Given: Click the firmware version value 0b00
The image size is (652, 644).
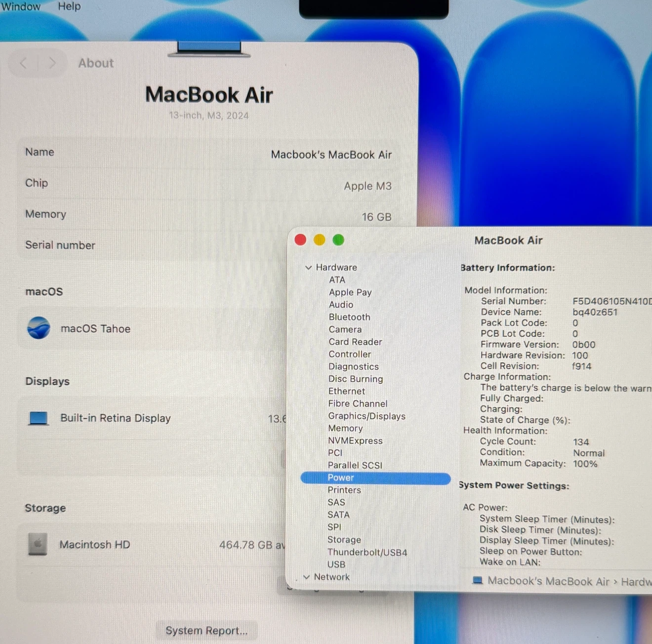Looking at the screenshot, I should coord(584,344).
